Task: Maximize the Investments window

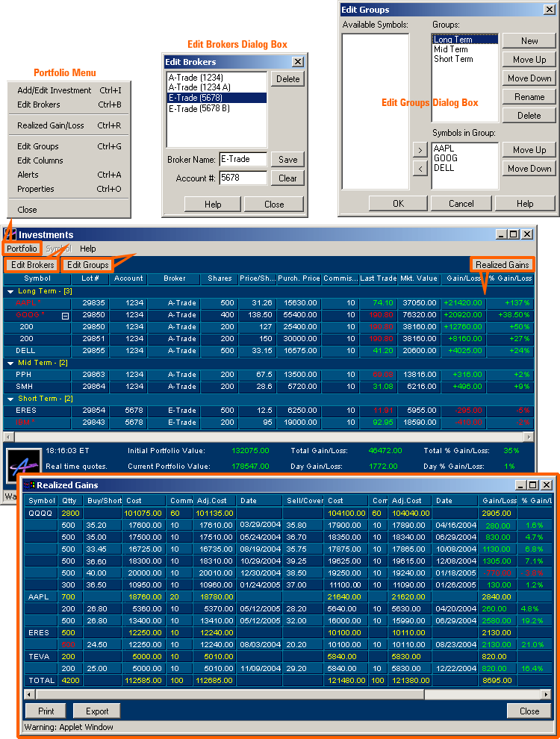Action: (514, 234)
